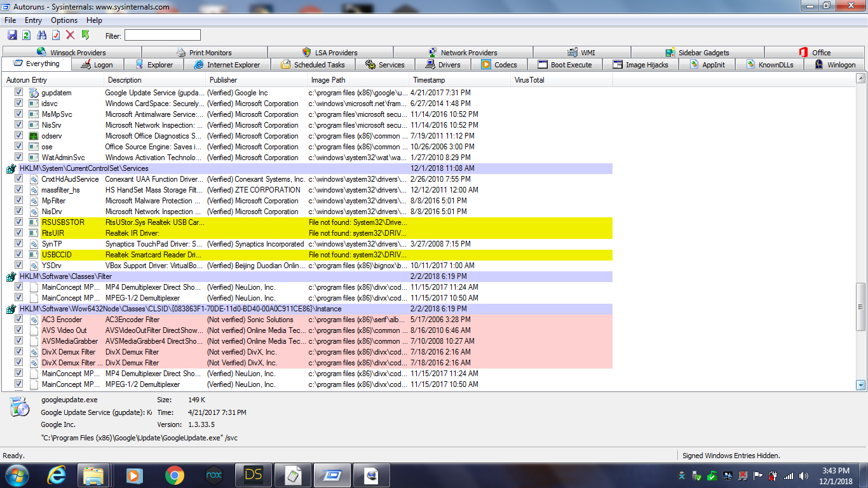
Task: Click the gupdatem row icon
Action: [x=34, y=93]
